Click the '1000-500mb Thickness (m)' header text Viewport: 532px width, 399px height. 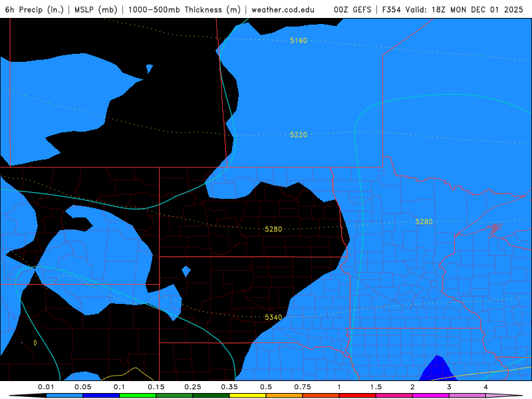coord(184,9)
